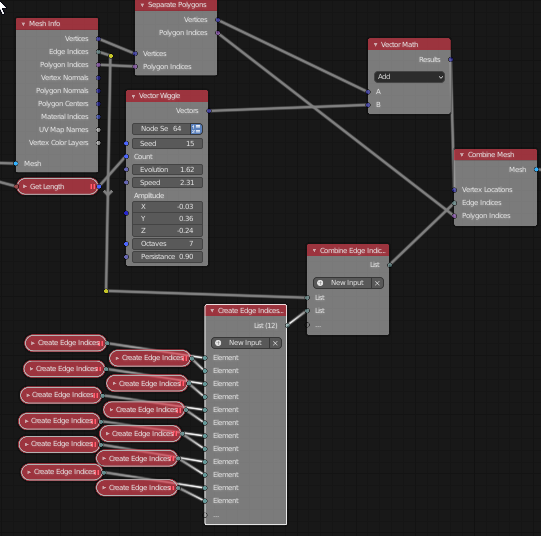Click Separate Polygons' Vertices output socket

pyautogui.click(x=218, y=20)
